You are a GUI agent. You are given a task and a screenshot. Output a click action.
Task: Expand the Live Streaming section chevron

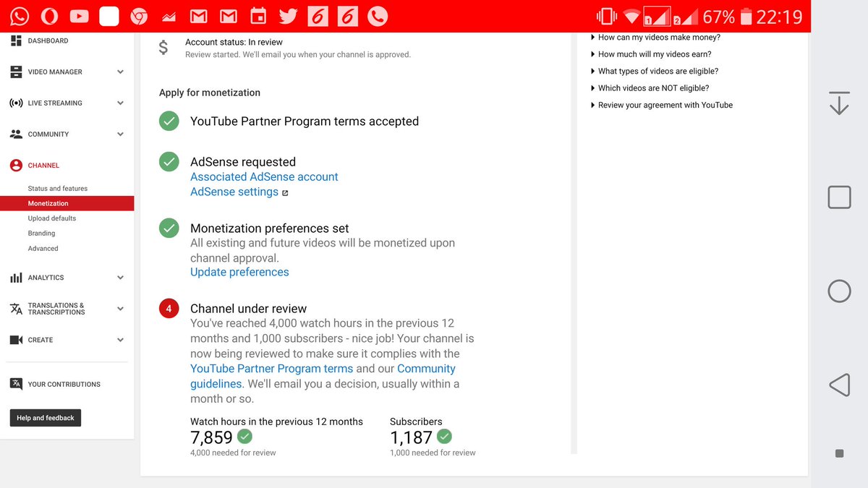click(120, 103)
